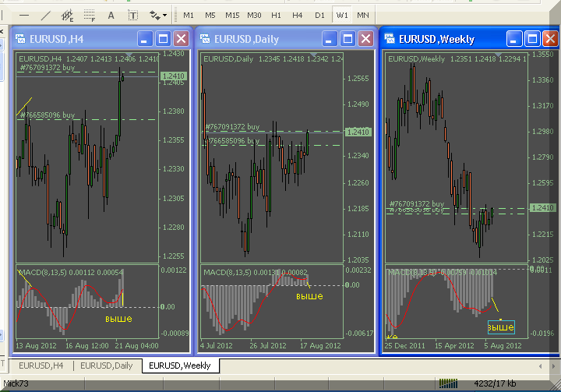Switch to the EURUSD,H4 chart tab
The image size is (561, 392).
[41, 365]
